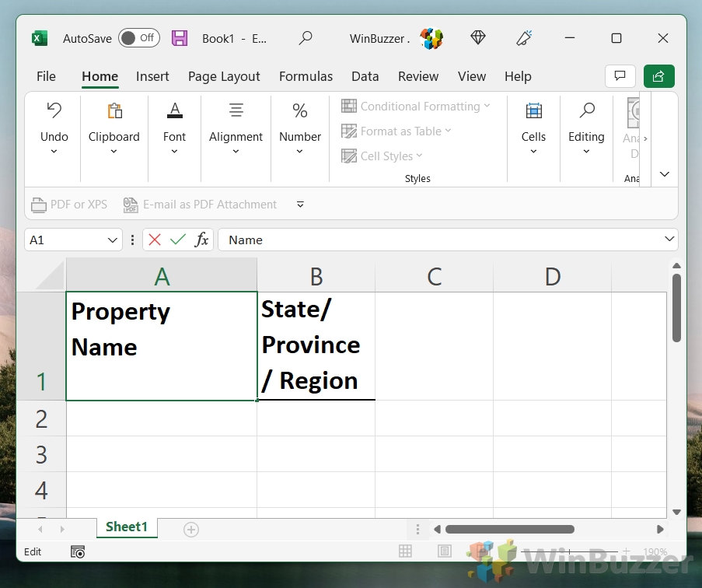Click the zoom in plus control

(626, 551)
